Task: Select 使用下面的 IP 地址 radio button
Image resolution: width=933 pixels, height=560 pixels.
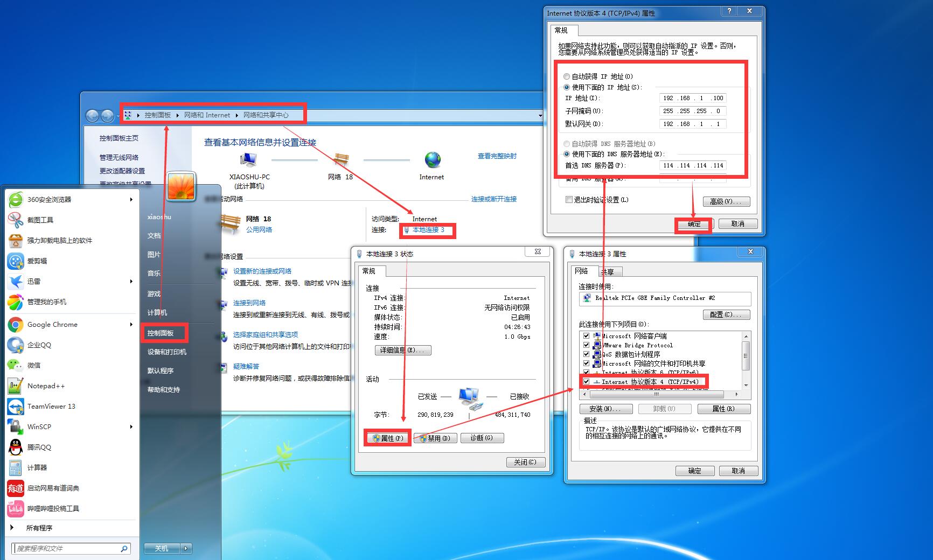Action: click(x=567, y=87)
